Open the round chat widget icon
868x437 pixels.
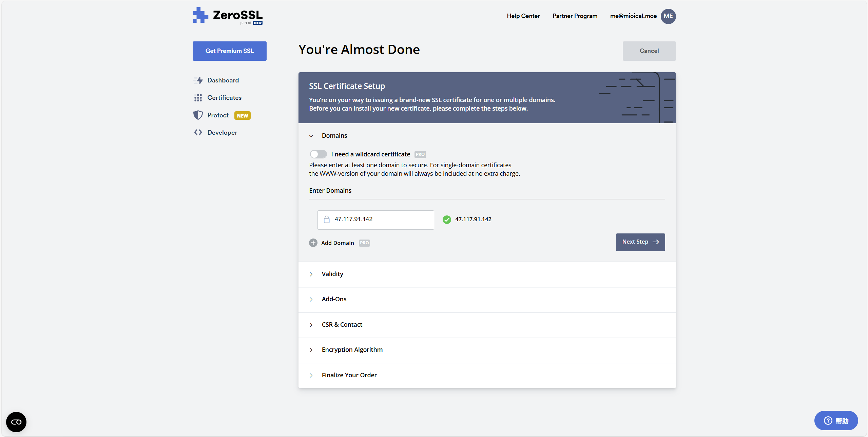16,422
